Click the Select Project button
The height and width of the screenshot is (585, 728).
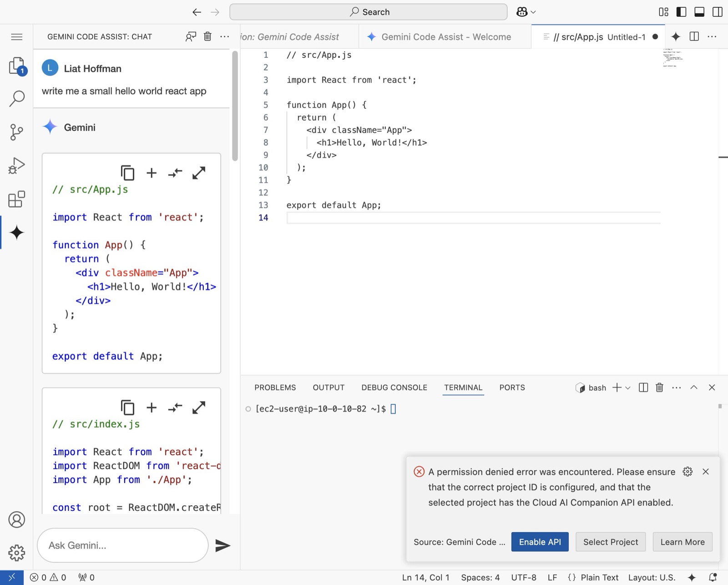(x=611, y=542)
